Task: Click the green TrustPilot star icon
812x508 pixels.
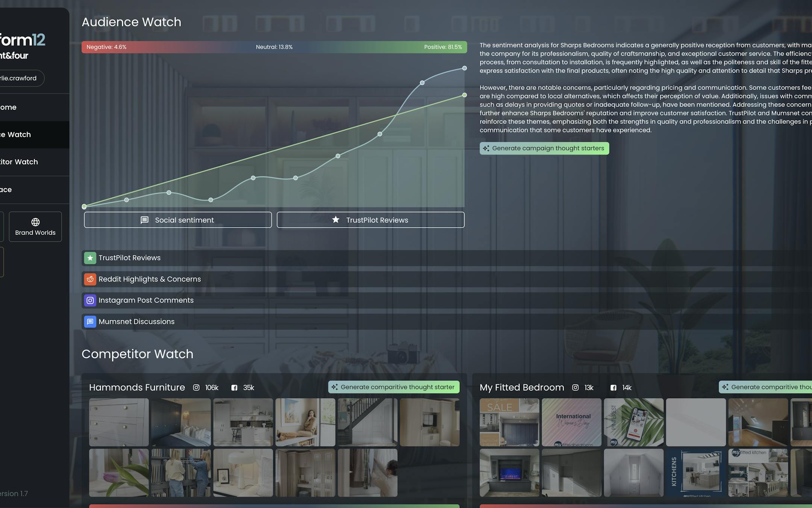Action: pos(90,258)
